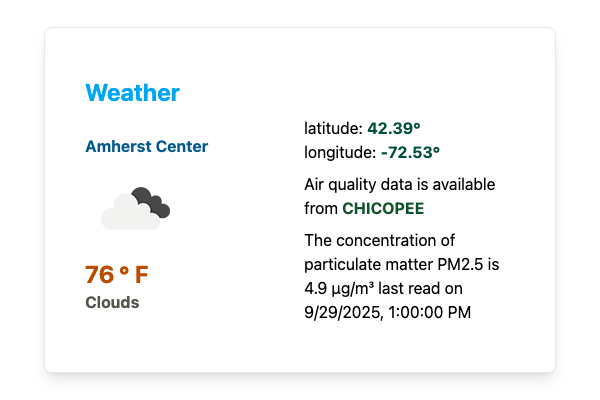
Task: Click the latitude label text
Action: (x=333, y=128)
